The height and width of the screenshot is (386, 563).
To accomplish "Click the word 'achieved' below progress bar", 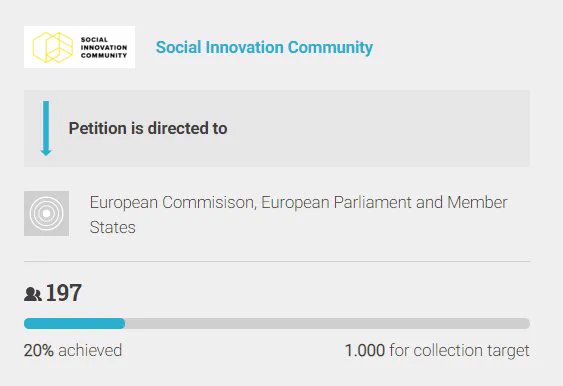I will 90,350.
